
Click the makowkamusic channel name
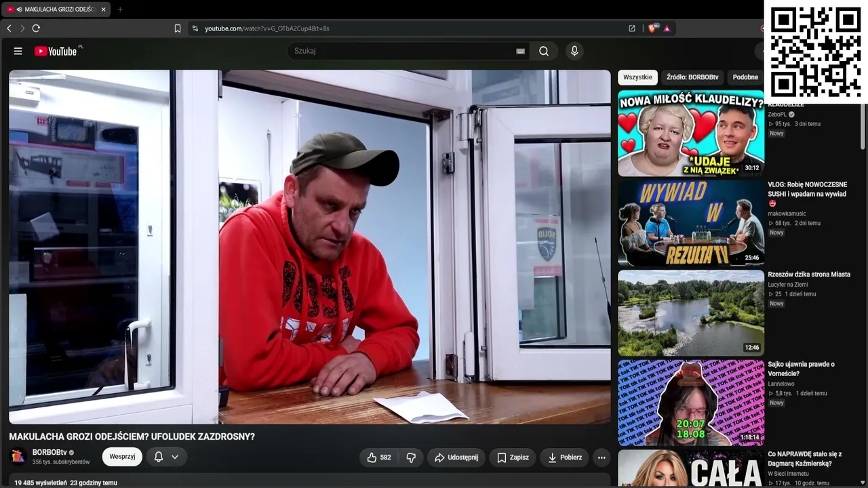click(x=787, y=213)
